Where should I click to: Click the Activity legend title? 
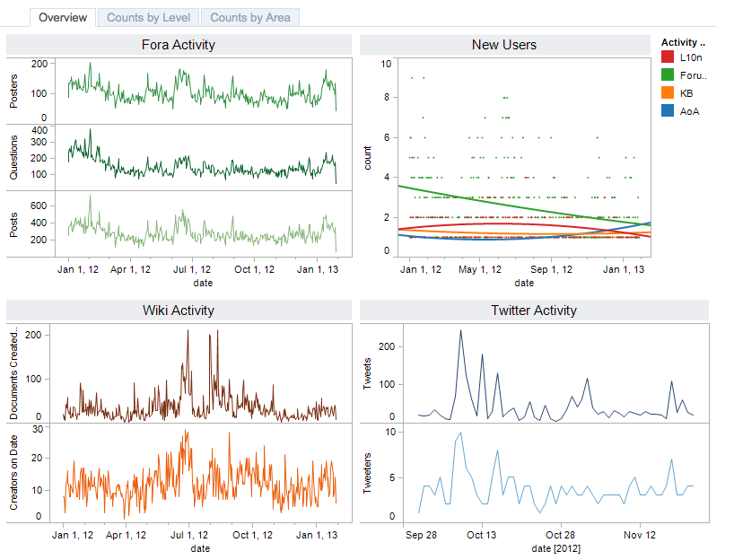pos(683,42)
